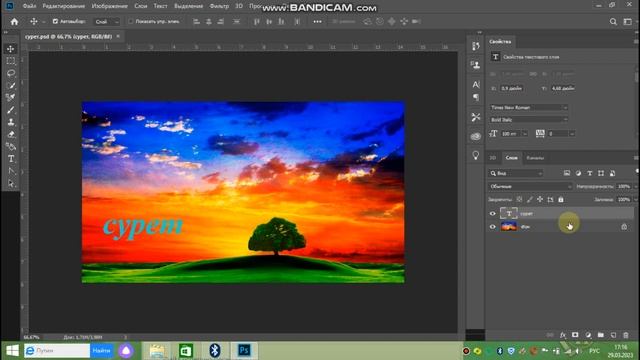Image resolution: width=640 pixels, height=360 pixels.
Task: Select the Rectangular Marquee tool
Action: click(x=11, y=61)
